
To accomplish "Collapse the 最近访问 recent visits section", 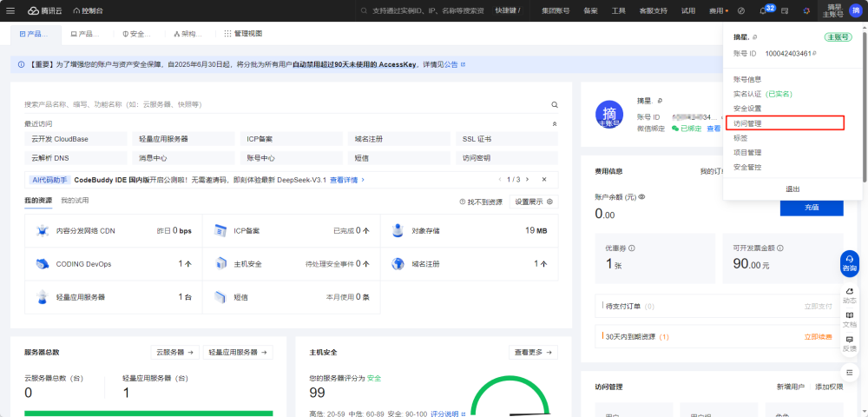I will coord(554,124).
